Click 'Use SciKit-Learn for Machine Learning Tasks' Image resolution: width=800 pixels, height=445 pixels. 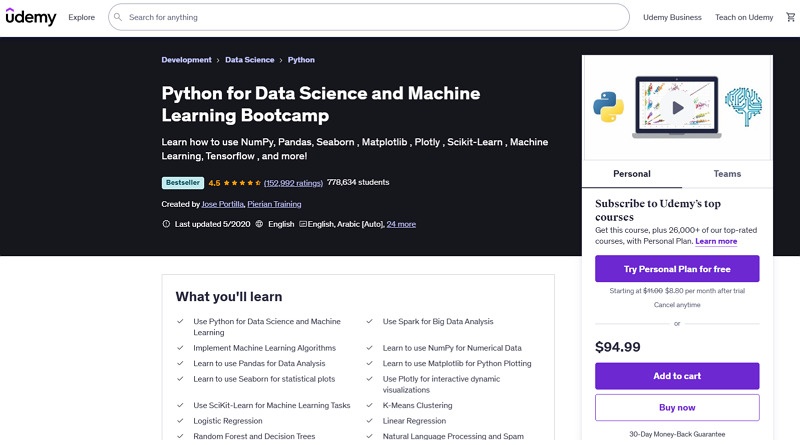coord(271,405)
